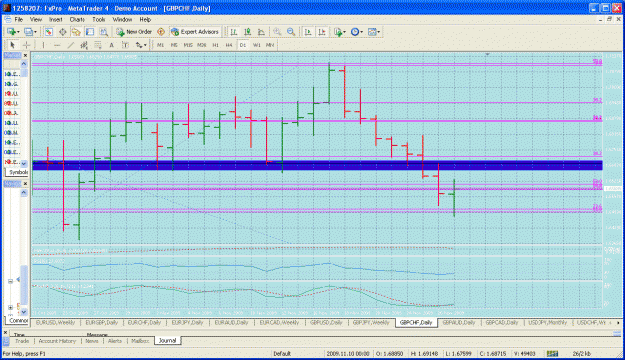Toggle Auto Scroll on the chart

pyautogui.click(x=308, y=31)
